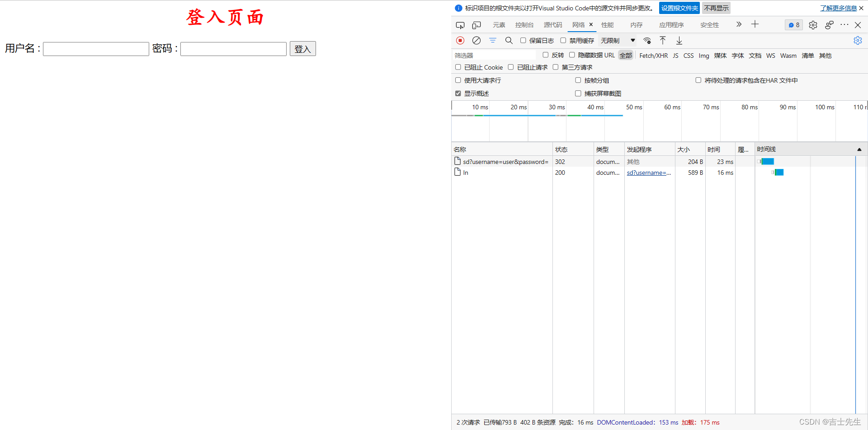Close the DevTools panel
868x430 pixels.
858,25
